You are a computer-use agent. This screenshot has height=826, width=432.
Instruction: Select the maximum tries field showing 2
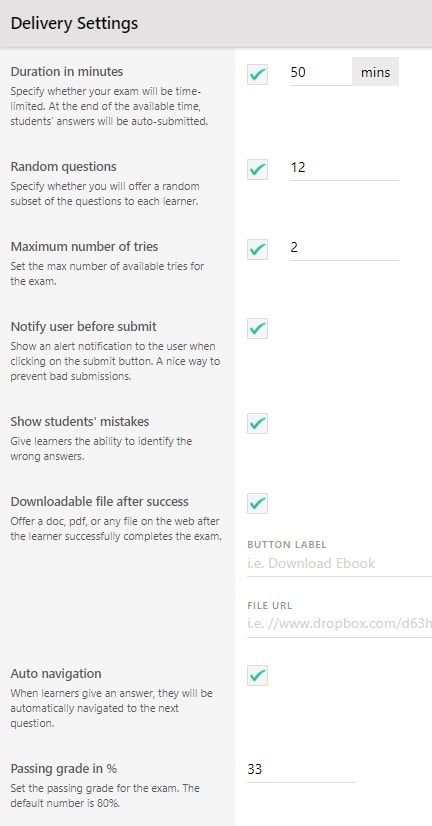click(x=344, y=247)
